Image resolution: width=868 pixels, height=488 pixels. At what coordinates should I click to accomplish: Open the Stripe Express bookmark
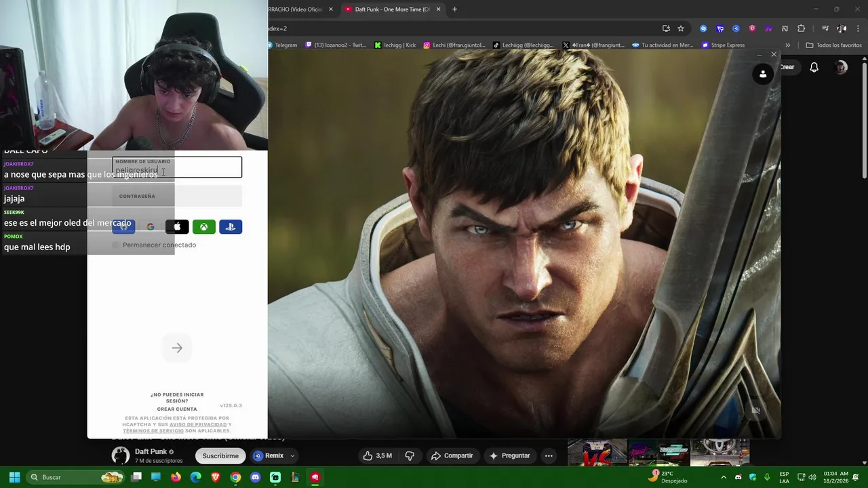click(724, 45)
